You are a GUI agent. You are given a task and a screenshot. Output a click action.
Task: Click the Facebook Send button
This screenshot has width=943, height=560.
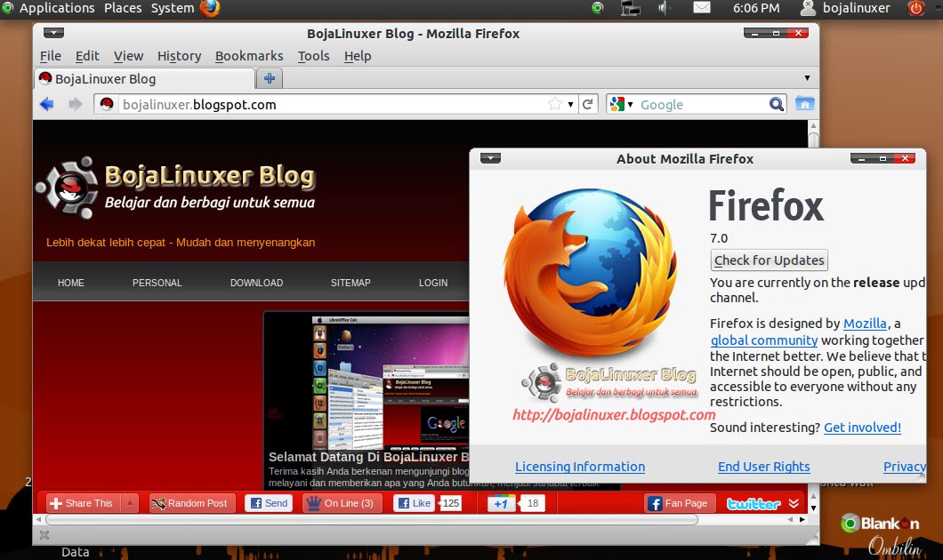pos(269,503)
